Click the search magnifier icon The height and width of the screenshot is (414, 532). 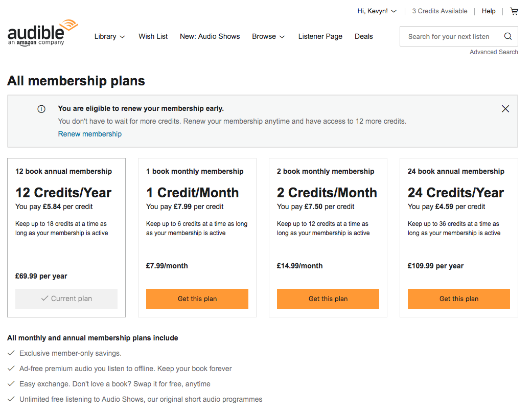(507, 36)
